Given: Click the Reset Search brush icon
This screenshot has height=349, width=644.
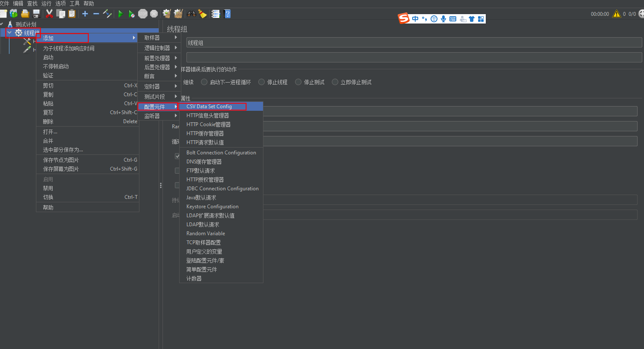Looking at the screenshot, I should (202, 14).
